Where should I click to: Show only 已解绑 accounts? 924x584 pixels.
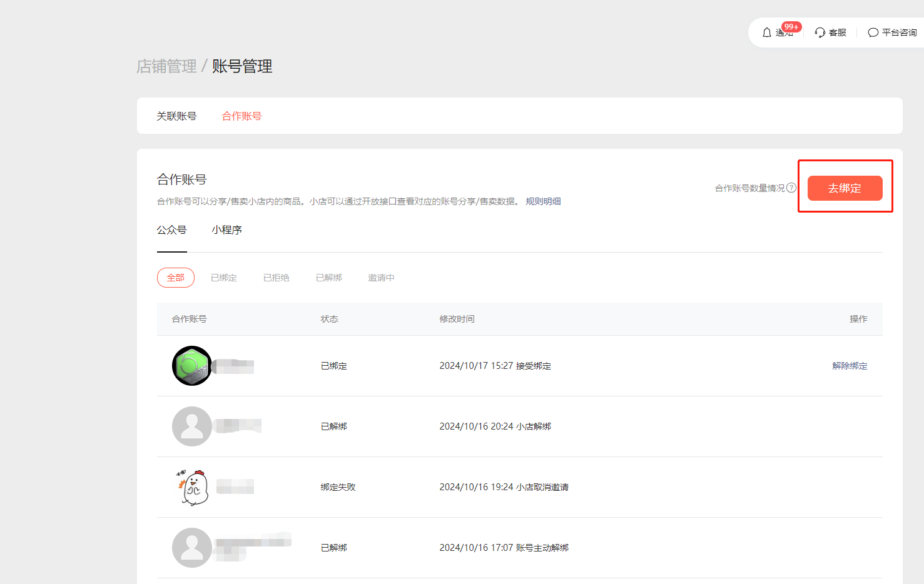[x=329, y=278]
